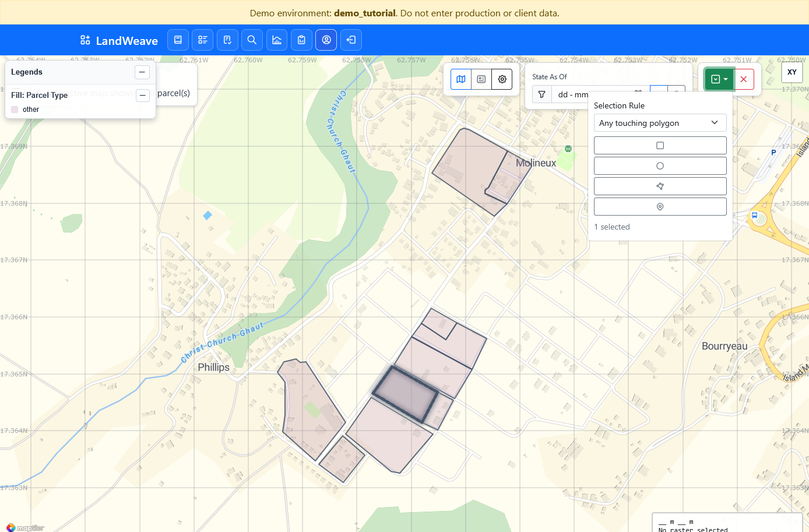Viewport: 809px width, 532px height.
Task: Choose the rectangle selection tool
Action: 660,146
